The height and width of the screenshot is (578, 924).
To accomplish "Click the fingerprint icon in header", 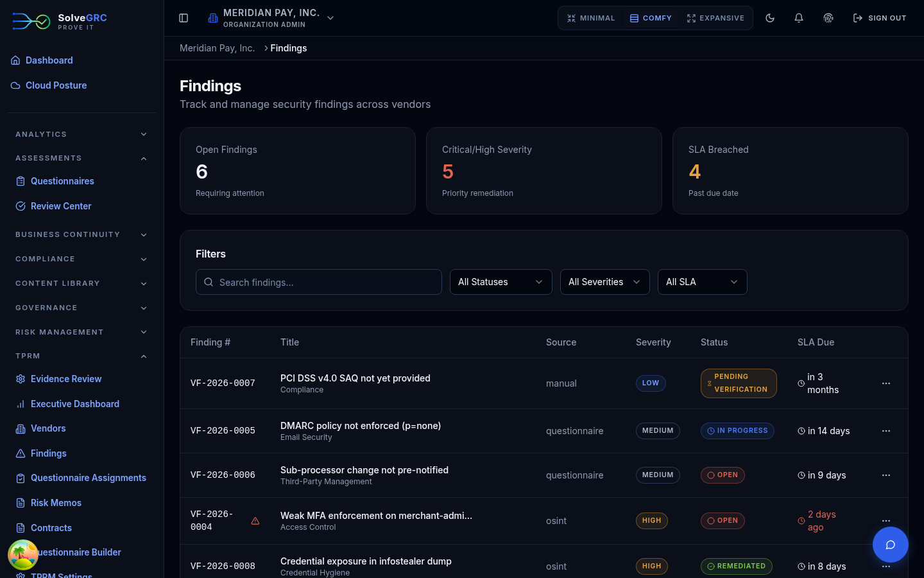I will pyautogui.click(x=828, y=18).
